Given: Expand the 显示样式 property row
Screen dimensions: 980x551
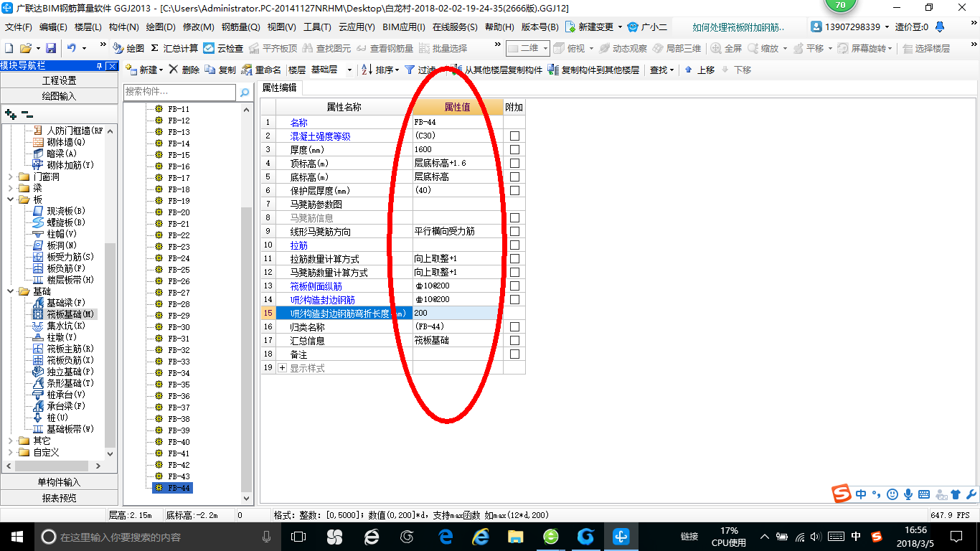Looking at the screenshot, I should [282, 368].
